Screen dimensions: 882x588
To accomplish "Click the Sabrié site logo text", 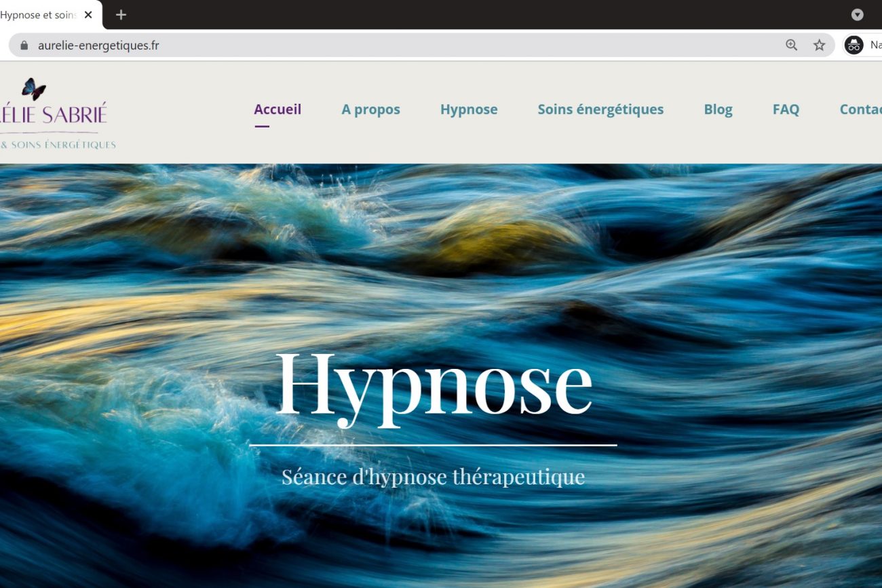I will point(54,114).
